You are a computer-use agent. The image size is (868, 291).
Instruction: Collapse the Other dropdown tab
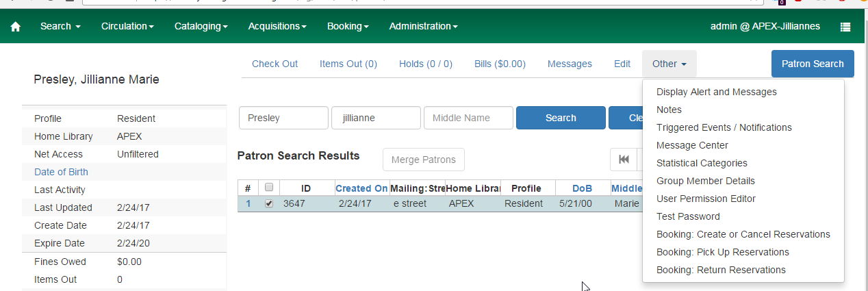tap(669, 64)
